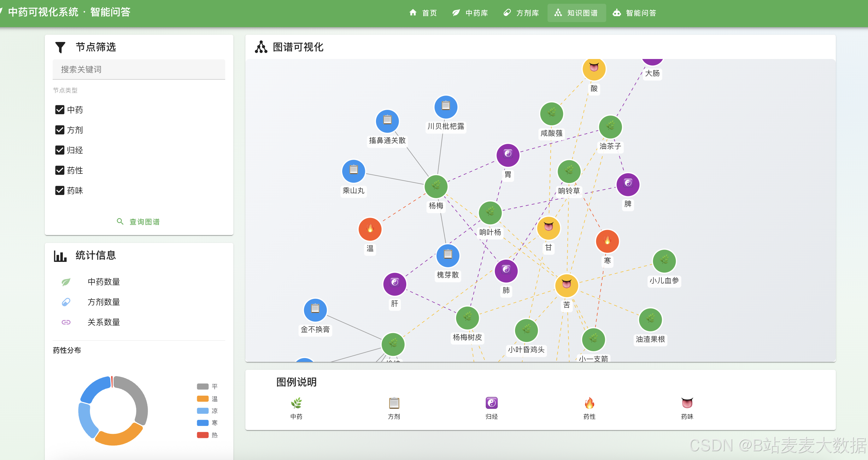This screenshot has height=460, width=868.
Task: Select the 温 property fire node
Action: pos(370,229)
